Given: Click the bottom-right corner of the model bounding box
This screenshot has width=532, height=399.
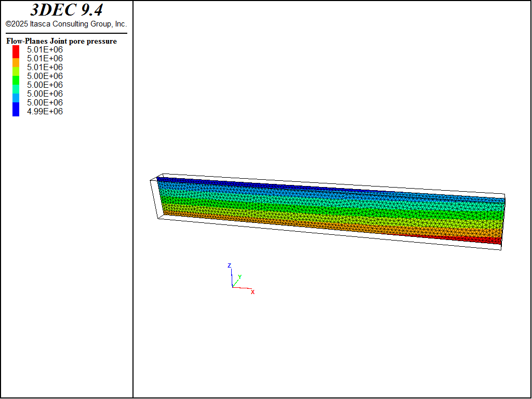Looking at the screenshot, I should click(500, 250).
